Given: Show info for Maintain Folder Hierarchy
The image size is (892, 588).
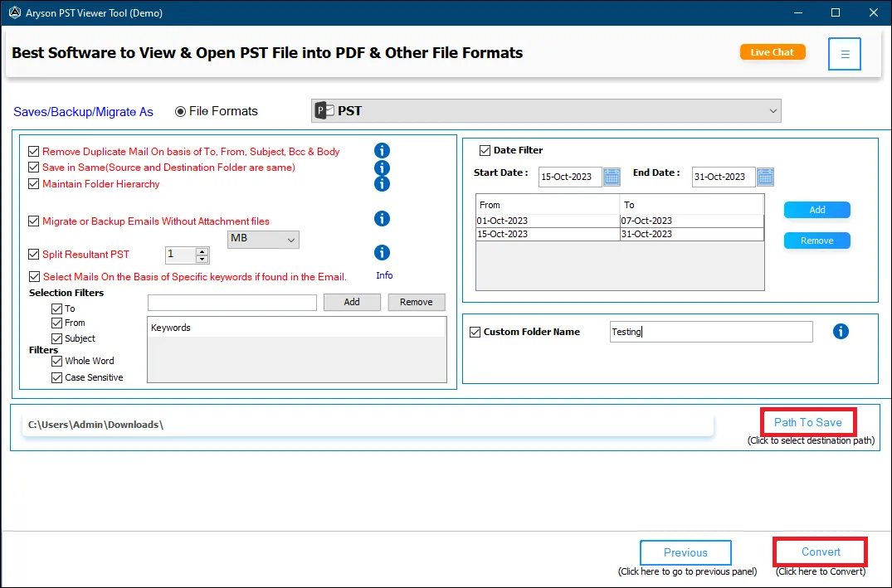Looking at the screenshot, I should tap(382, 183).
